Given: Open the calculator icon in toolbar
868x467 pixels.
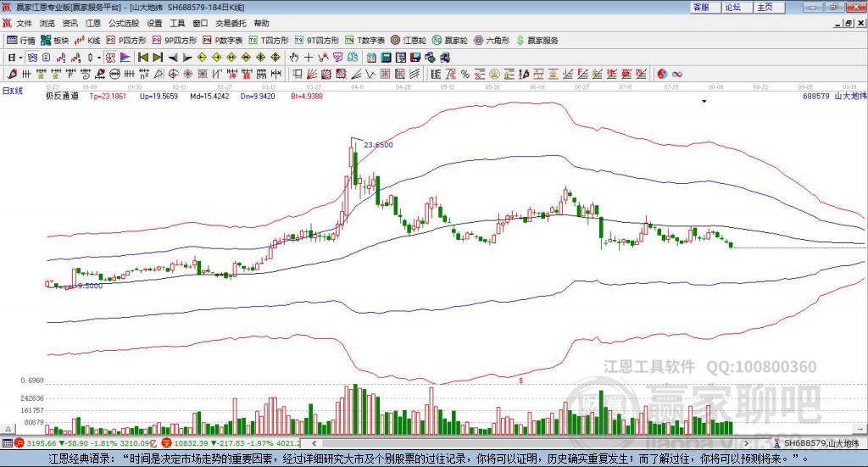Looking at the screenshot, I should pyautogui.click(x=387, y=58).
